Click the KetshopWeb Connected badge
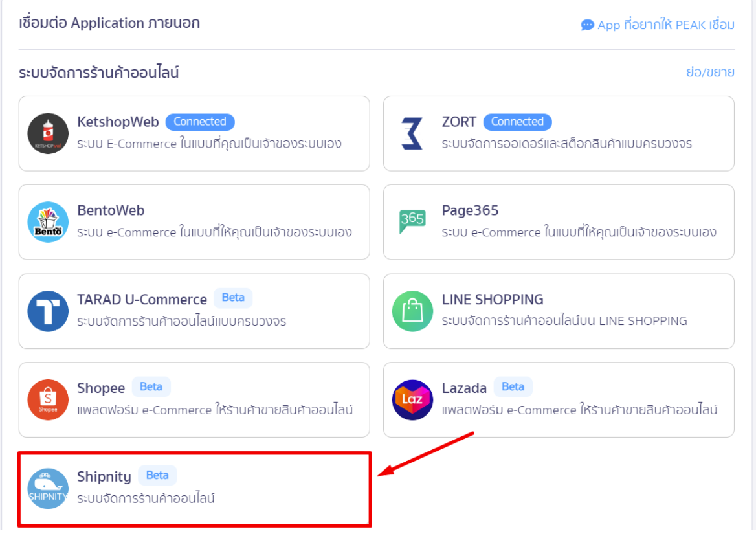Viewport: 756px width, 547px height. point(200,122)
